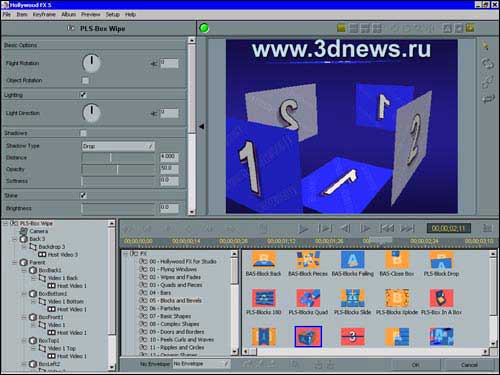Enable the Shadows checkbox
This screenshot has height=375, width=500.
(83, 133)
